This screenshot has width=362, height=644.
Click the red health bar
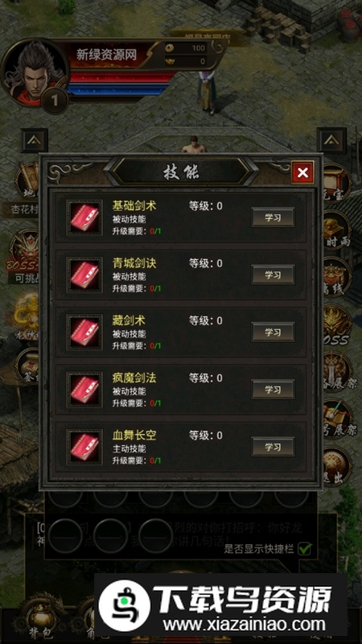click(x=121, y=77)
